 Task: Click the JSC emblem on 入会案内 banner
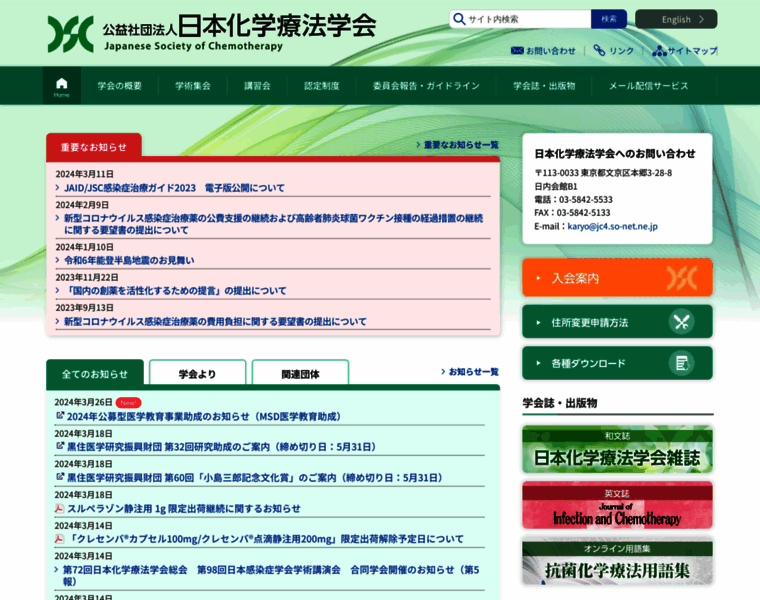click(681, 278)
